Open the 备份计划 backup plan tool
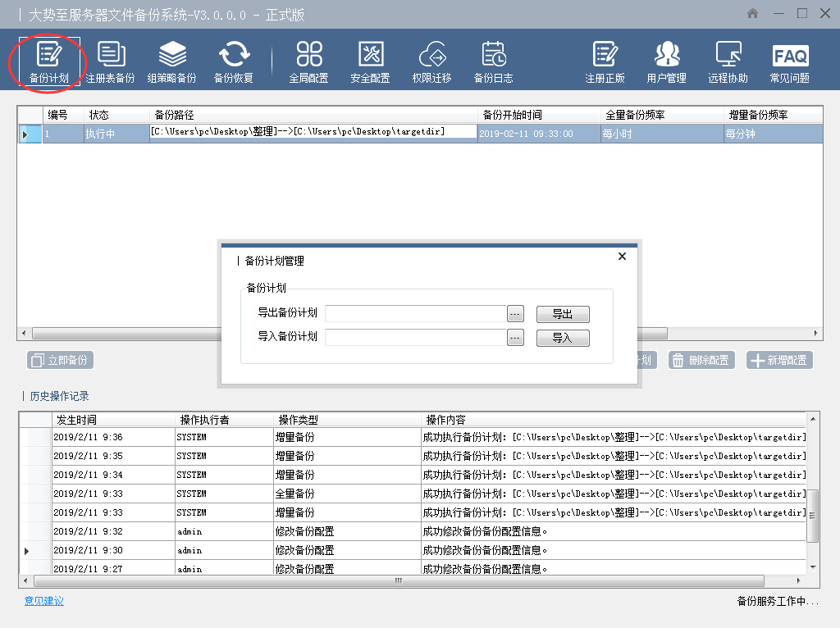 (x=48, y=62)
